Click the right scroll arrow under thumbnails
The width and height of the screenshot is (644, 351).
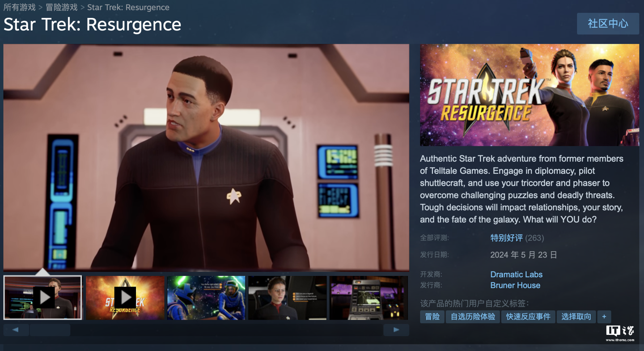[x=396, y=330]
